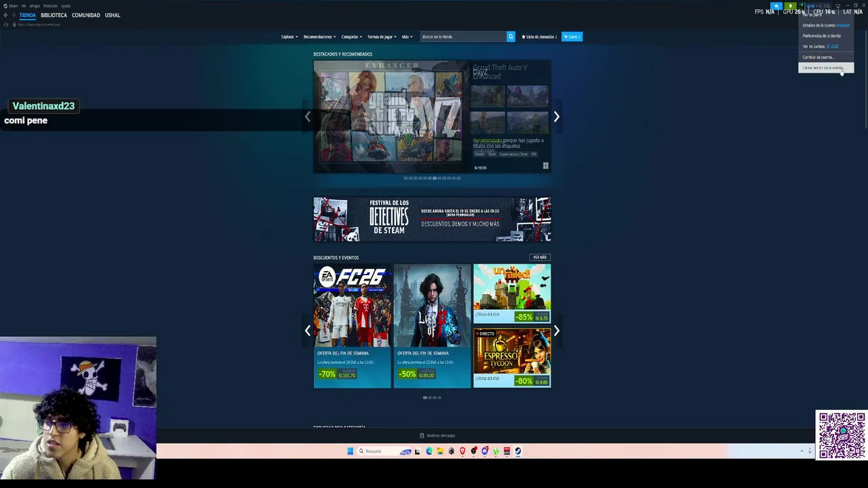Open the GTA V Enhanced featured capsule

432,117
